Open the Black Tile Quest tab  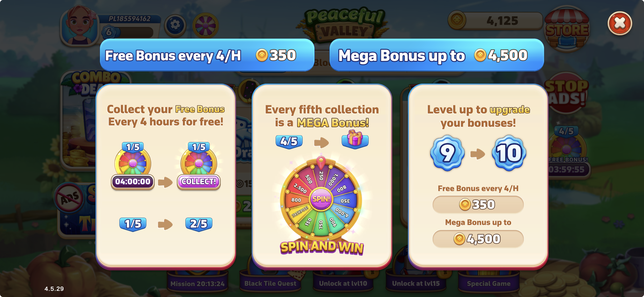pos(270,283)
